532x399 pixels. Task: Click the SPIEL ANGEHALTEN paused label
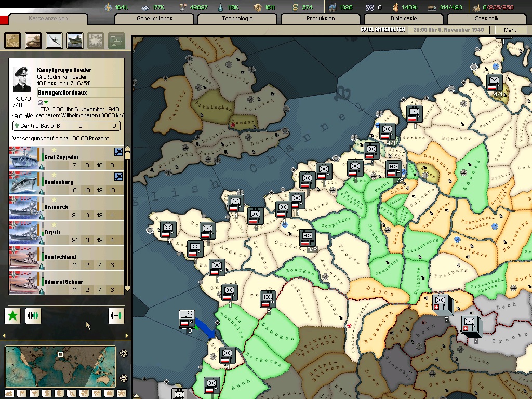point(383,30)
